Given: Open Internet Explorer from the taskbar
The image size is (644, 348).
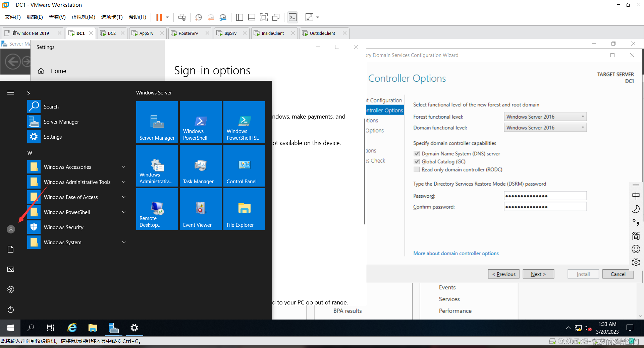Looking at the screenshot, I should 72,328.
